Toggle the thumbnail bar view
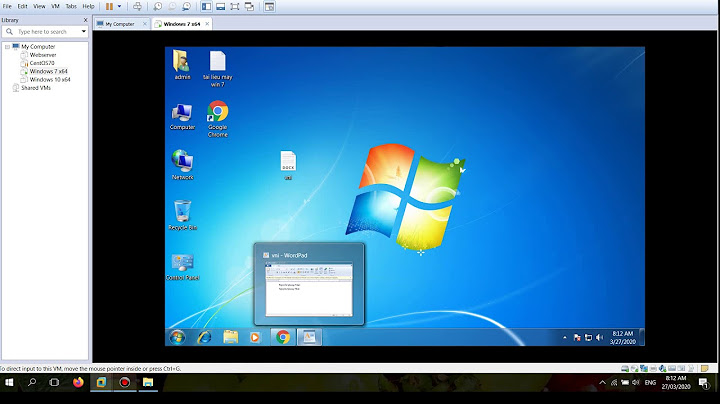 tap(220, 6)
